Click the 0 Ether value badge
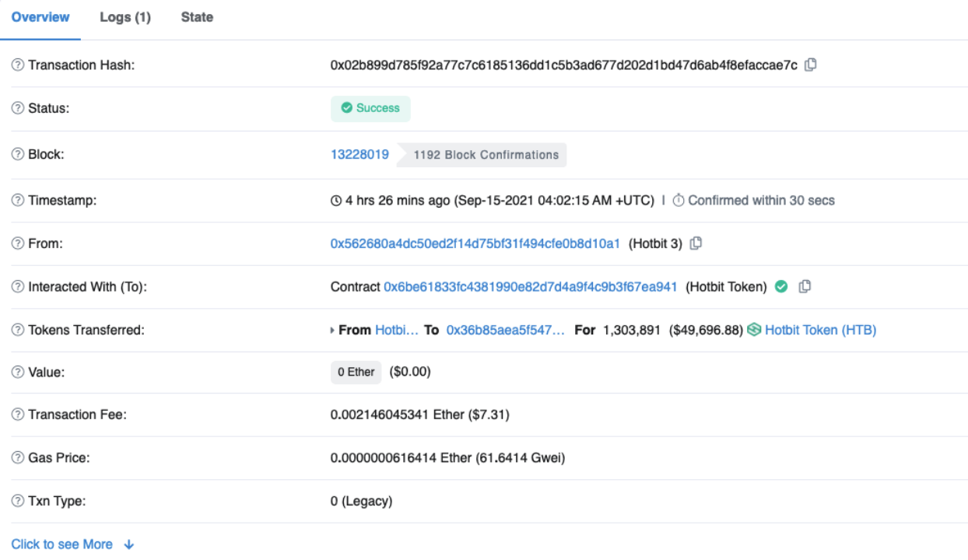This screenshot has width=968, height=560. click(x=356, y=372)
